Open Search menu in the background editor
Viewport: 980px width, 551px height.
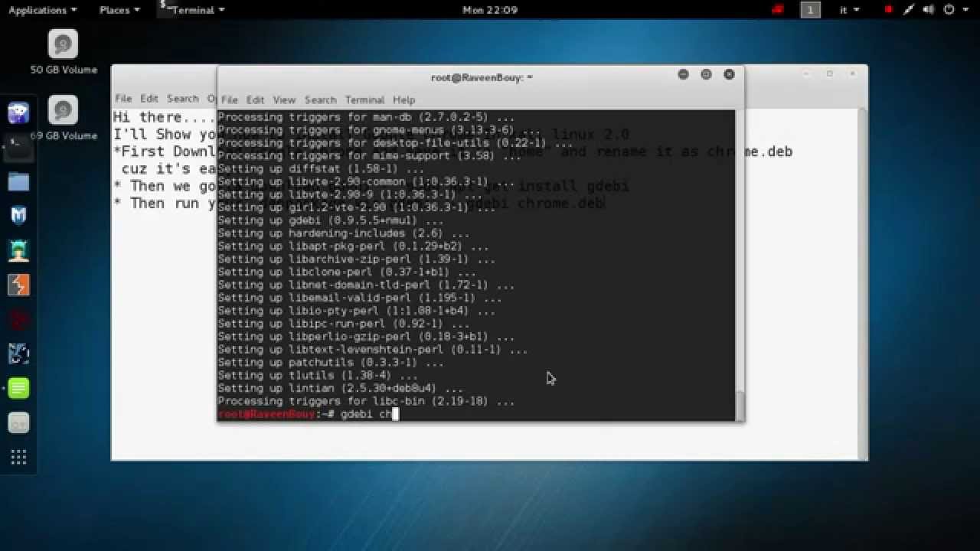pyautogui.click(x=182, y=98)
